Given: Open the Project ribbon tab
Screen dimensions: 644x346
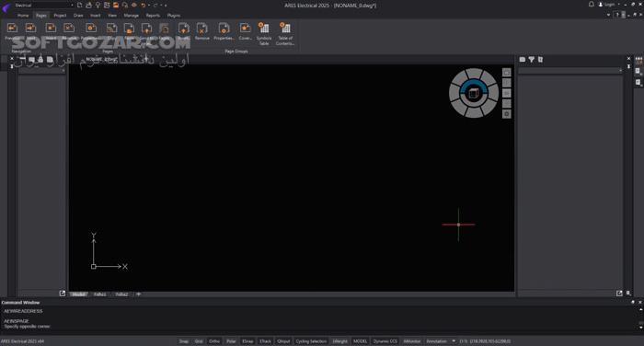Looking at the screenshot, I should (60, 16).
